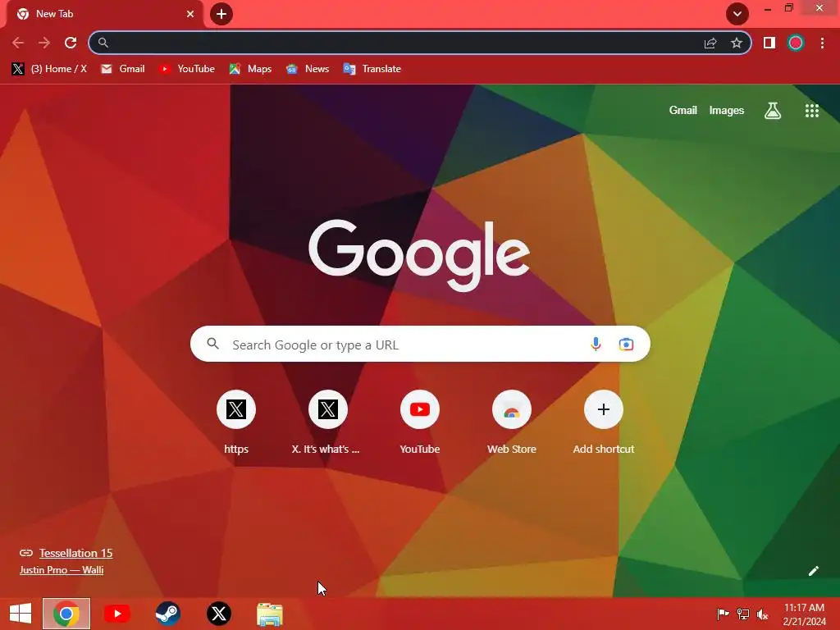Image resolution: width=840 pixels, height=630 pixels.
Task: Open the Chrome three-dot menu
Action: click(x=822, y=43)
